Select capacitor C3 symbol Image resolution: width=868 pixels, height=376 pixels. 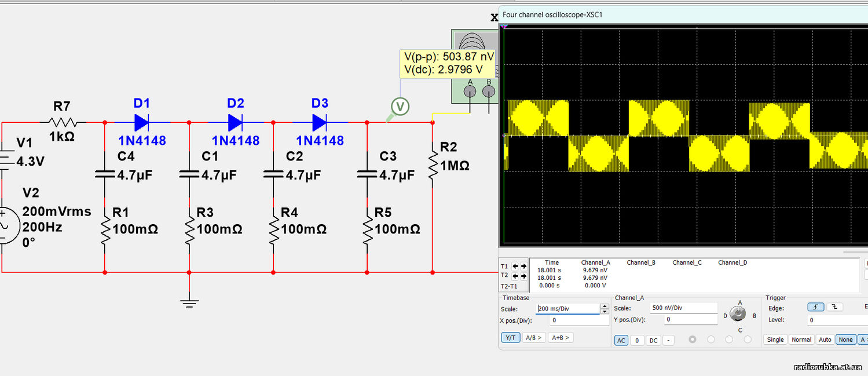[367, 173]
